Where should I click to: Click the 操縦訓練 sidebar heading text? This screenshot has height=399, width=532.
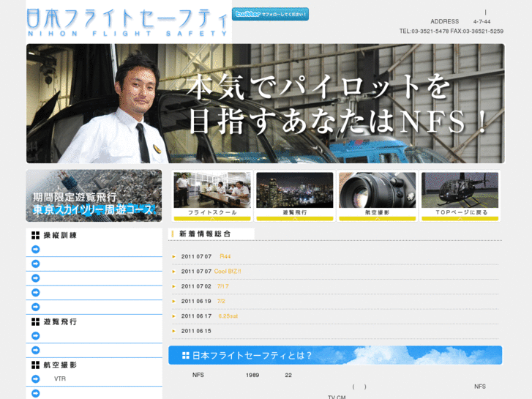(x=60, y=235)
